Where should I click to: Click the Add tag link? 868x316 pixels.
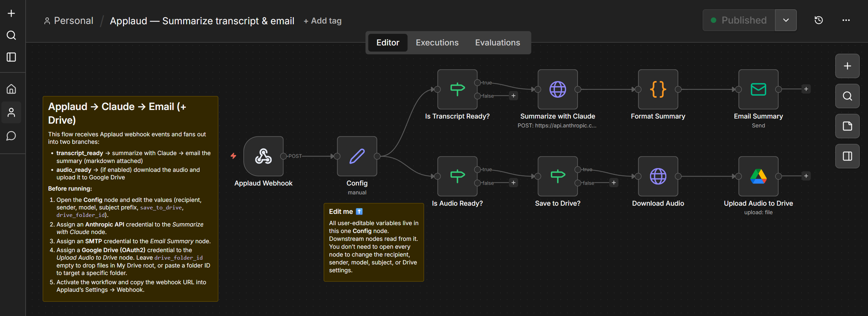tap(323, 21)
